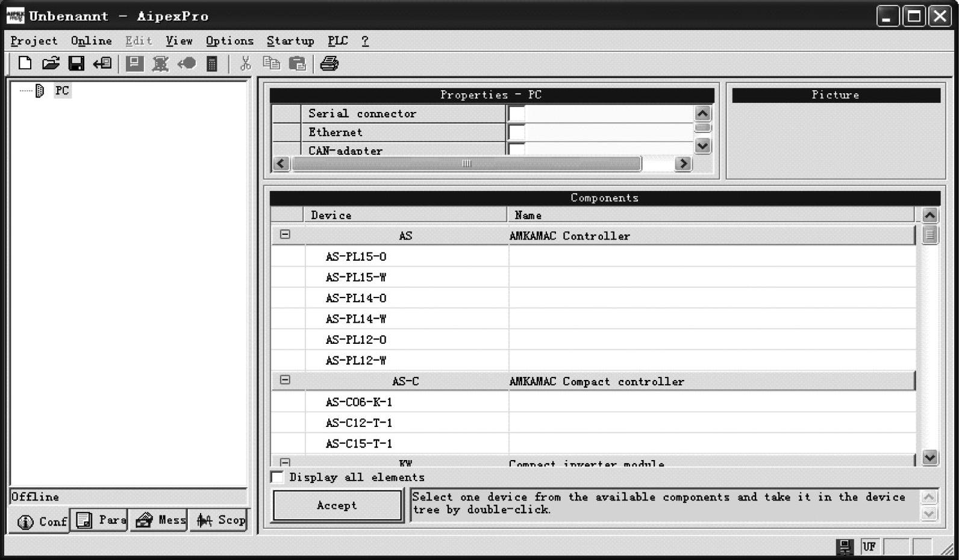Click the Open project folder icon

[51, 63]
